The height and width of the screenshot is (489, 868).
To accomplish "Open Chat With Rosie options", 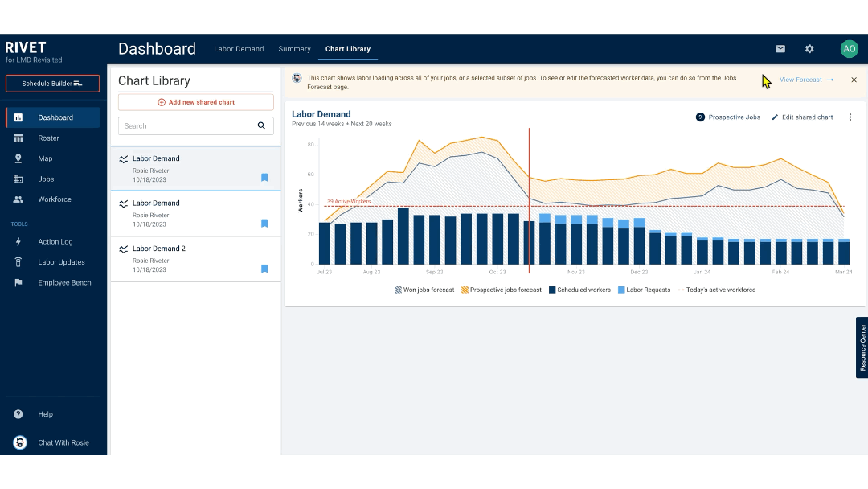I will click(18, 442).
